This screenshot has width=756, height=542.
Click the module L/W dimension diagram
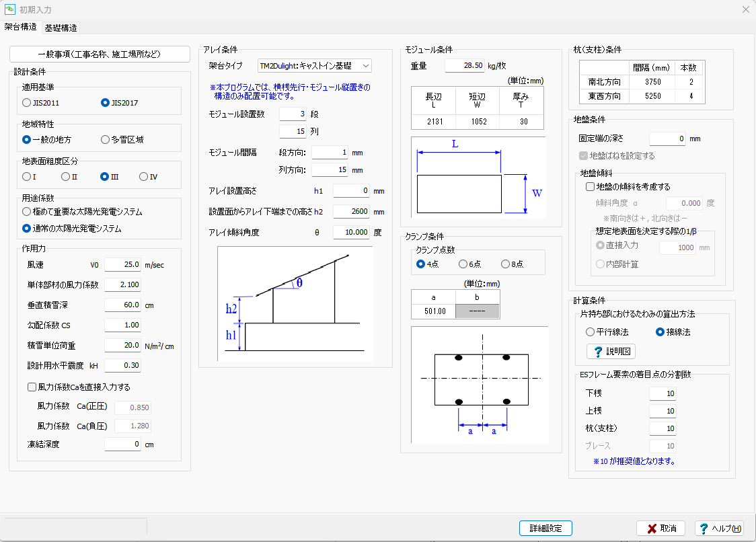click(478, 178)
